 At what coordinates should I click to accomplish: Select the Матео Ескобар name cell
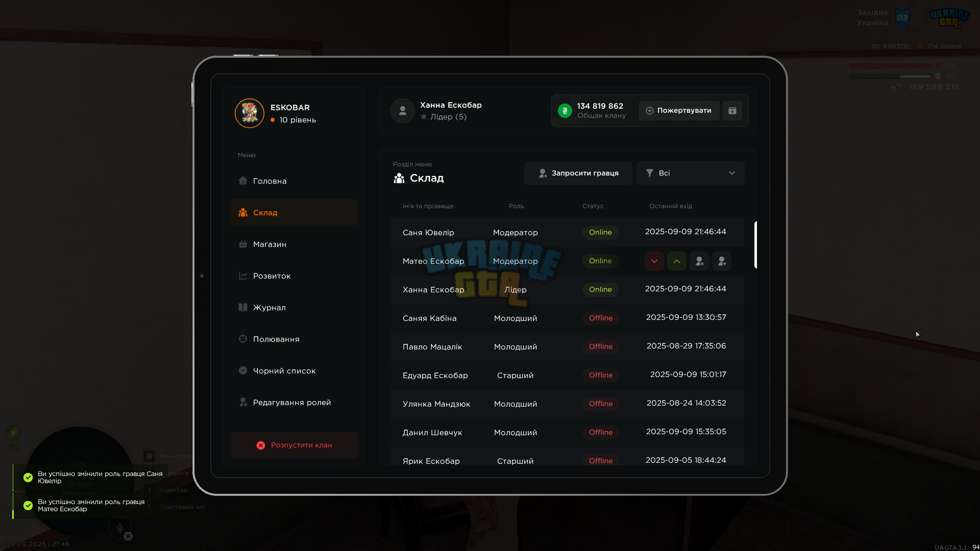point(433,261)
